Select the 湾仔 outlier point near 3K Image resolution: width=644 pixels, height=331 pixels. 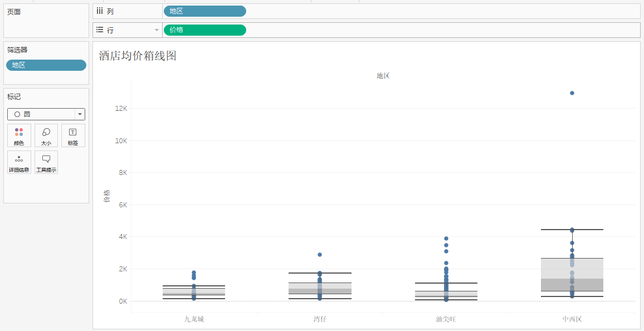pyautogui.click(x=320, y=255)
